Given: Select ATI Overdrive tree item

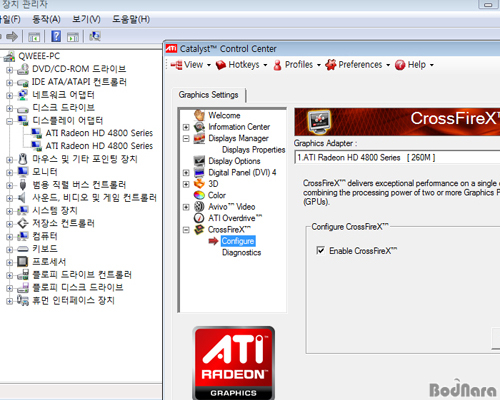Looking at the screenshot, I should pyautogui.click(x=235, y=218).
